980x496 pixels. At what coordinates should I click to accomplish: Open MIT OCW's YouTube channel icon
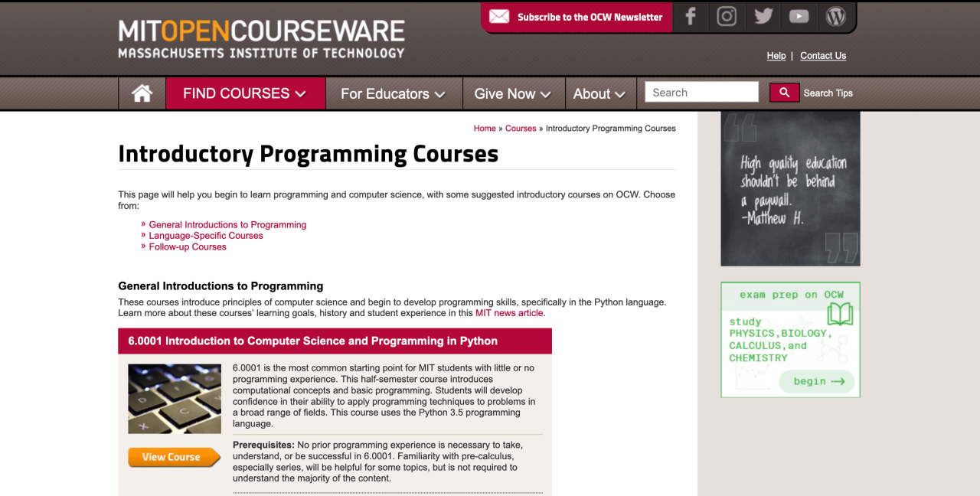pyautogui.click(x=799, y=16)
